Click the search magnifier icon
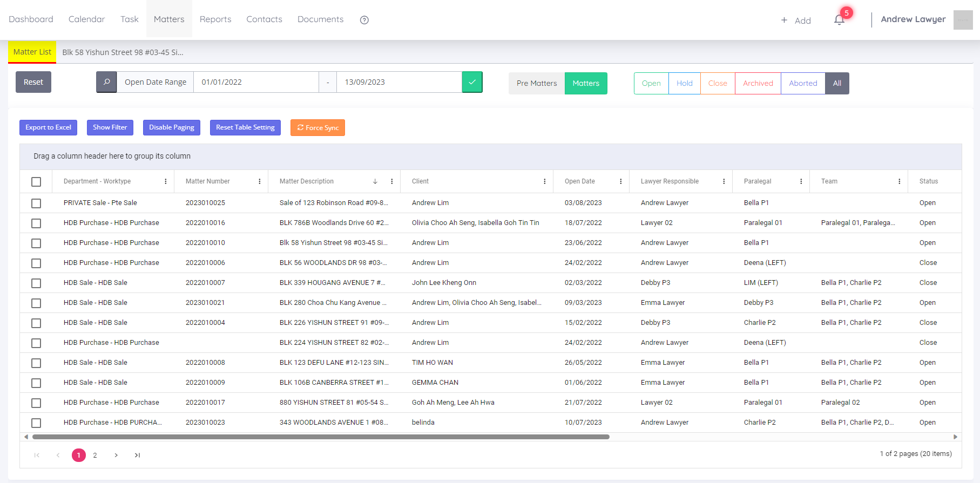The width and height of the screenshot is (980, 483). tap(106, 82)
